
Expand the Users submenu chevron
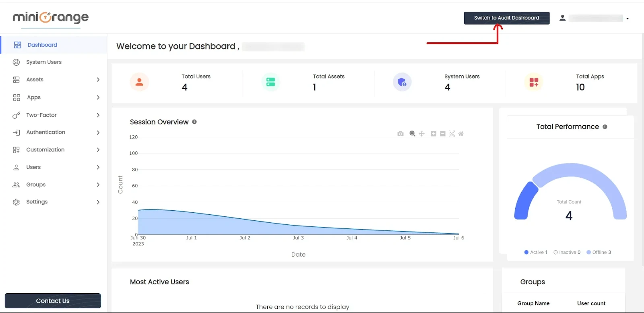pos(98,167)
